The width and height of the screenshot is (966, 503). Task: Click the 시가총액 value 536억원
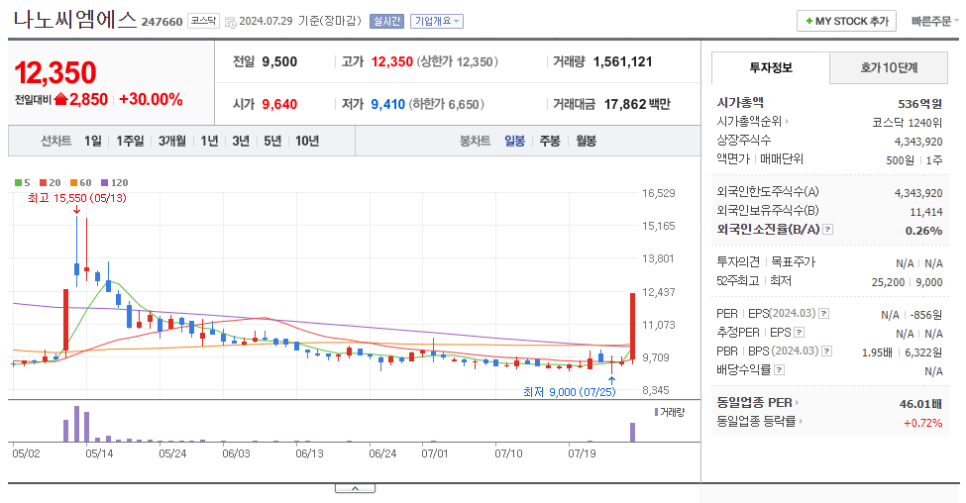[920, 104]
